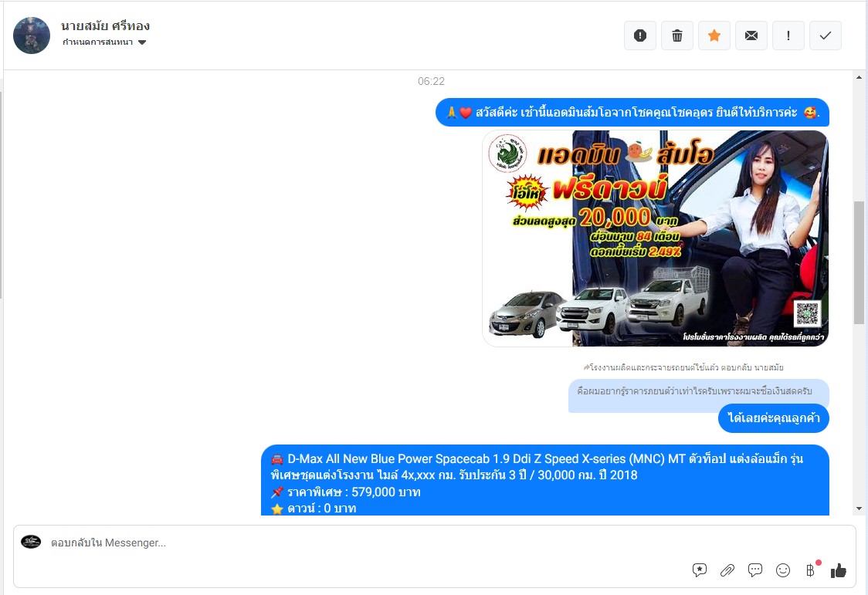The image size is (868, 595).
Task: Open นายสมัย ศรีทอง contact name
Action: (x=105, y=26)
